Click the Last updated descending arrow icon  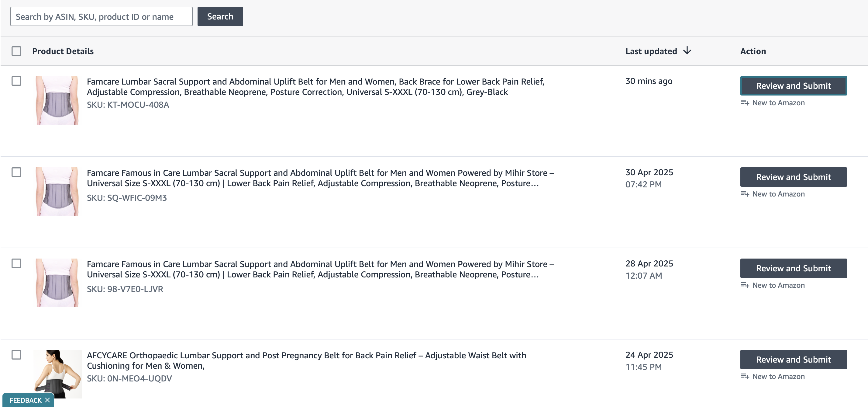coord(687,51)
